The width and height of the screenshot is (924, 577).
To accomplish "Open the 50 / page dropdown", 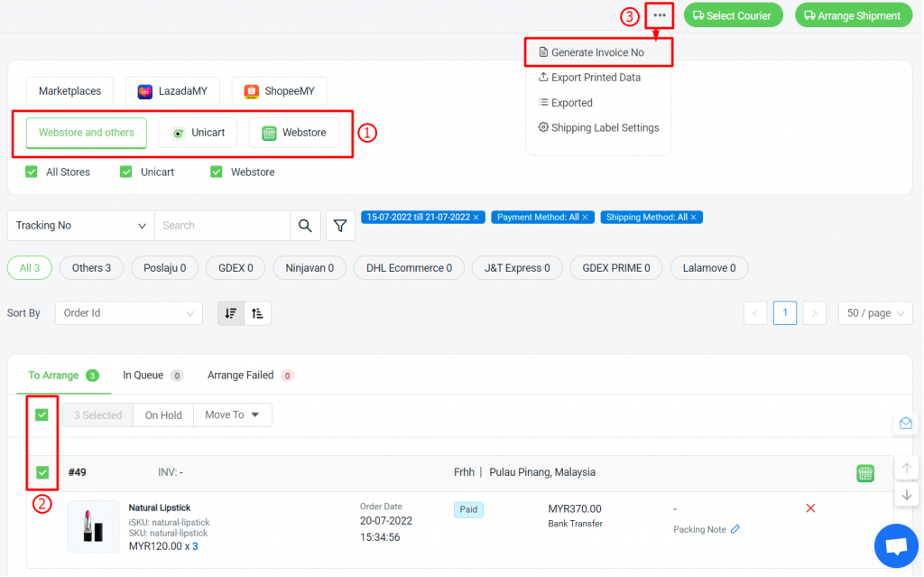I will 874,312.
